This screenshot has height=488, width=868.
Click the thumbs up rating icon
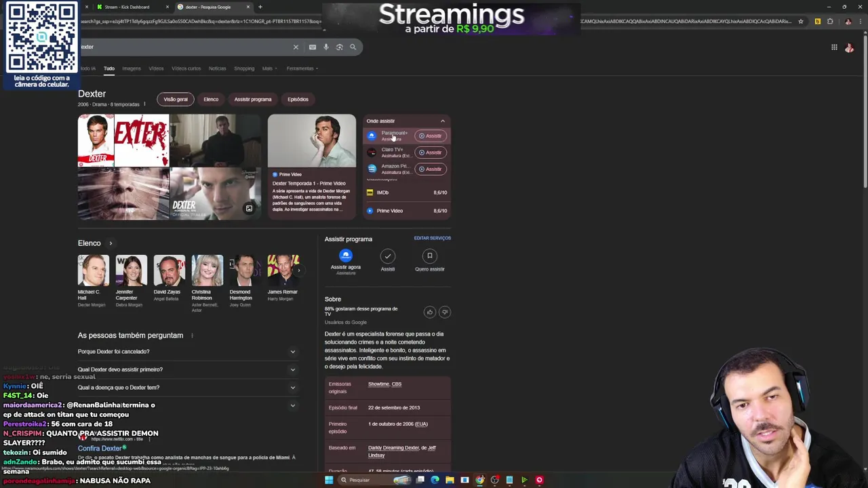[429, 312]
